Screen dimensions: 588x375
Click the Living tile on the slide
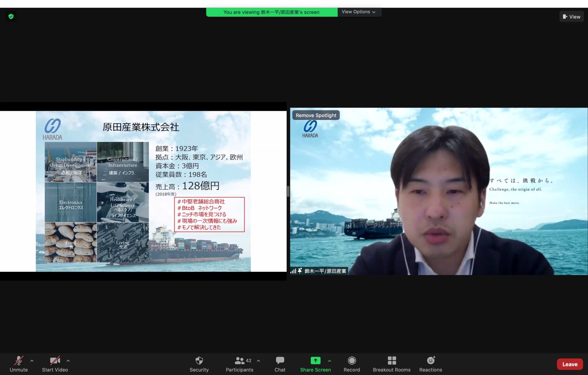[x=123, y=242]
